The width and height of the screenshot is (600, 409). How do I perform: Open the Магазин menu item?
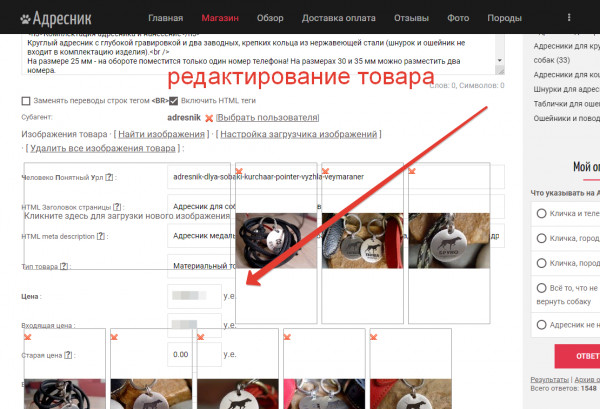tap(220, 18)
